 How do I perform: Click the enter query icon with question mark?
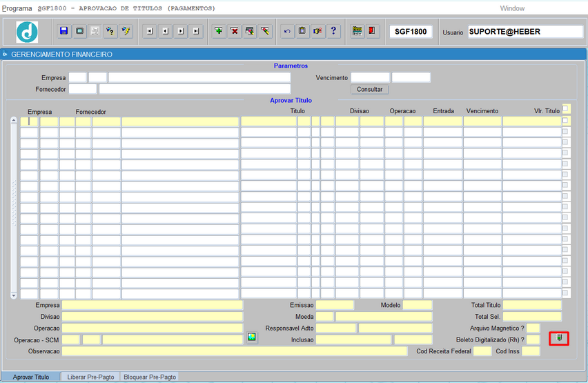(110, 31)
